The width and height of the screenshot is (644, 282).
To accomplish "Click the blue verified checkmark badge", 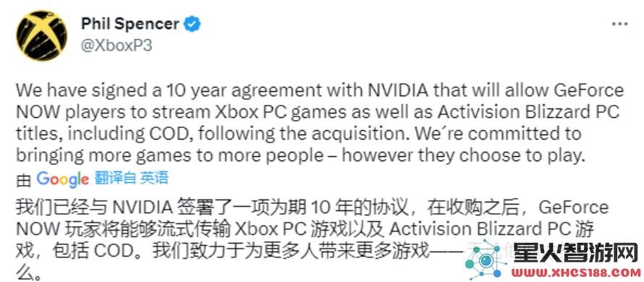I will 192,25.
